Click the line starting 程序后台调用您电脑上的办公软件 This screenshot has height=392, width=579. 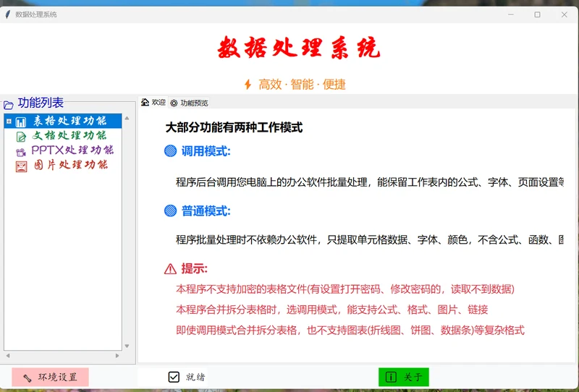click(370, 182)
